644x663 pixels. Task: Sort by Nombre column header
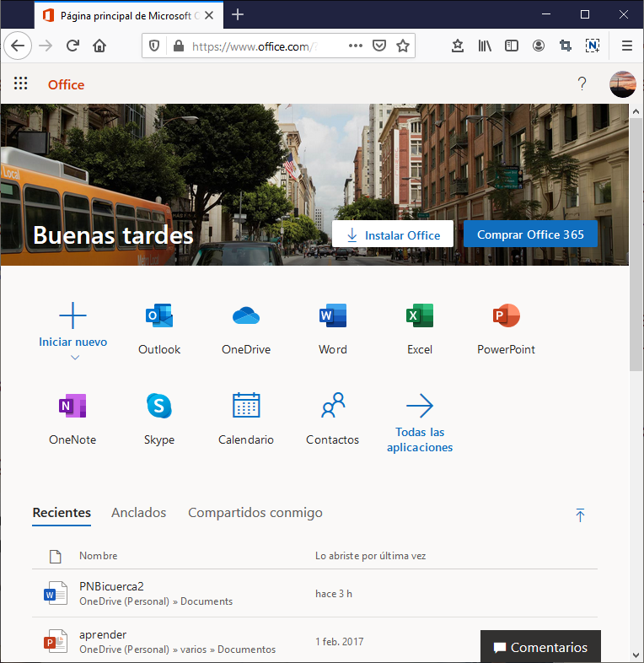pyautogui.click(x=99, y=556)
